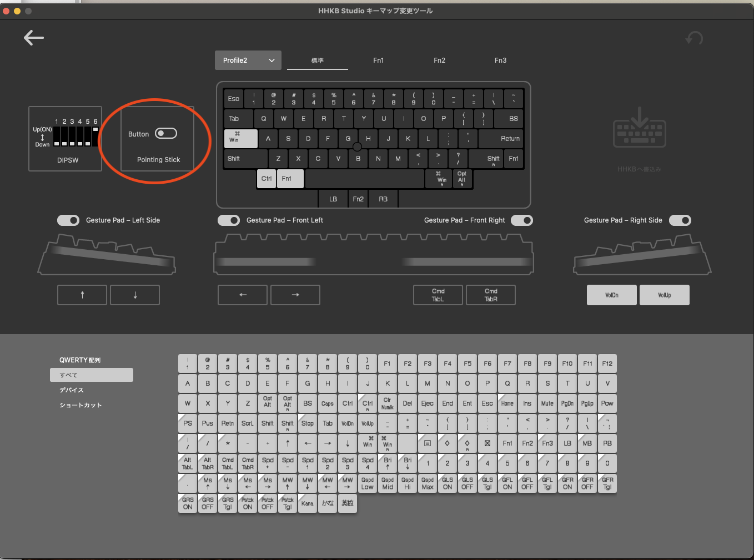Select the Pow power key in the palette

(607, 403)
